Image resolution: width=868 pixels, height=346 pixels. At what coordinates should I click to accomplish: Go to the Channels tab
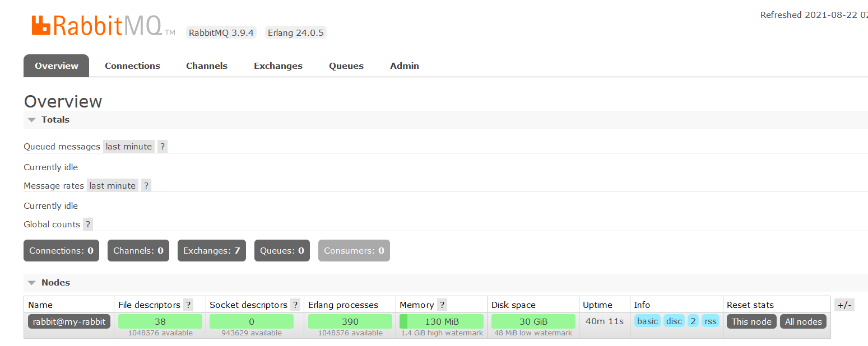coord(207,66)
